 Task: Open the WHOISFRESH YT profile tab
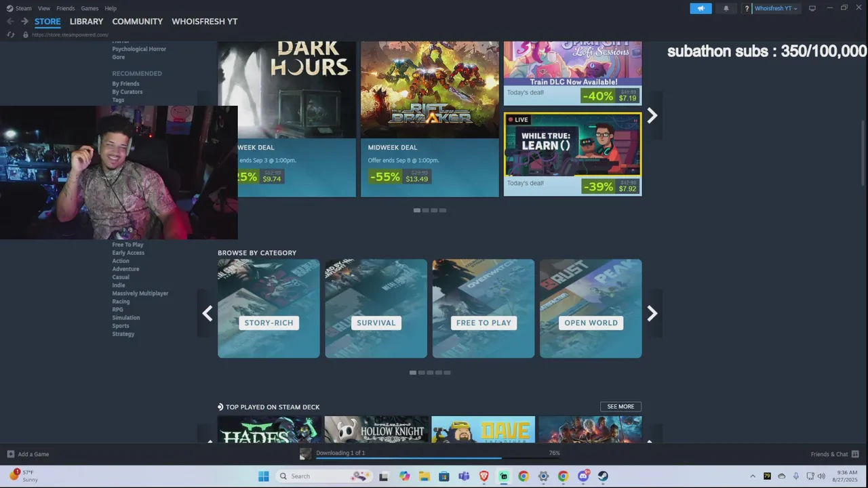click(x=204, y=22)
